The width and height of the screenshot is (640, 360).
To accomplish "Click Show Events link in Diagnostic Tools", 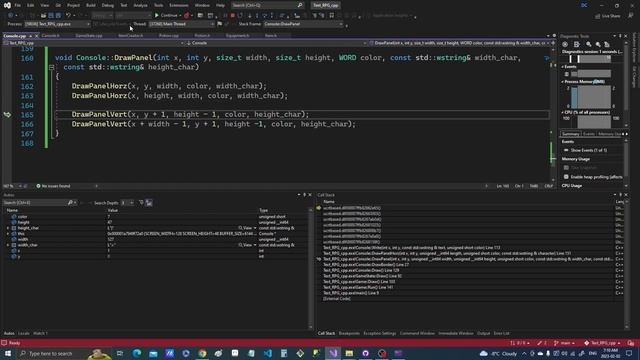I will pos(588,150).
